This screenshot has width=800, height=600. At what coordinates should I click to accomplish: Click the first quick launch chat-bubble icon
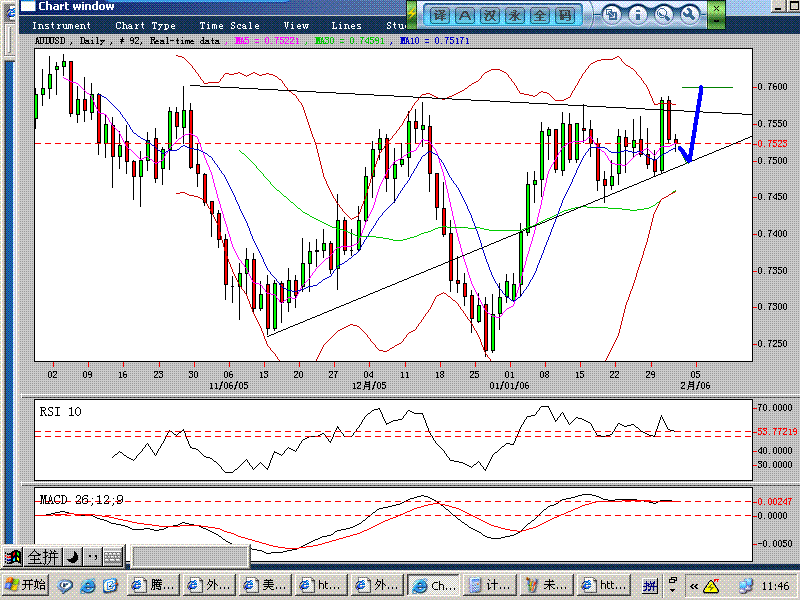pyautogui.click(x=64, y=586)
